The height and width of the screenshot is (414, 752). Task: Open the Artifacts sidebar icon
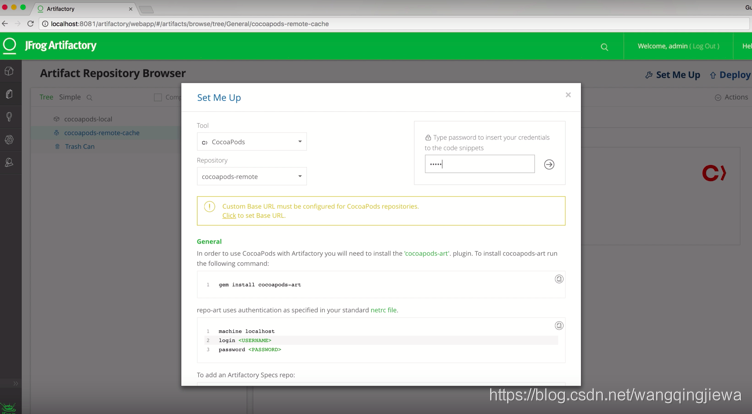click(x=9, y=94)
